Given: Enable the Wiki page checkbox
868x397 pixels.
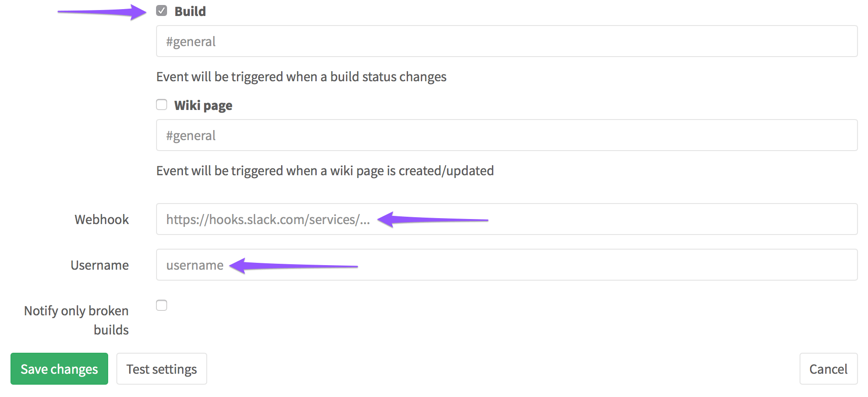Looking at the screenshot, I should tap(162, 105).
